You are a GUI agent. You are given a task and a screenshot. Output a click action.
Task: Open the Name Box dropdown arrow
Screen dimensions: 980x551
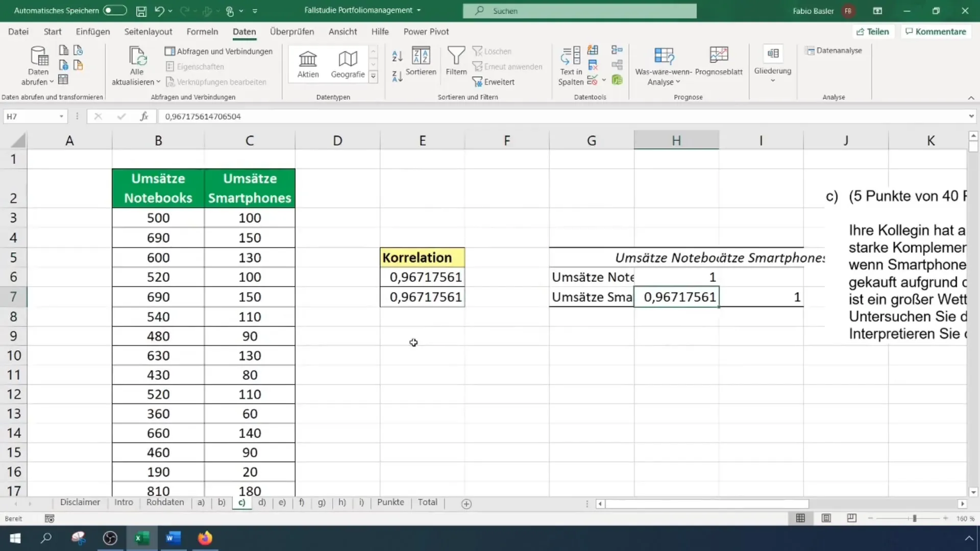click(x=61, y=116)
